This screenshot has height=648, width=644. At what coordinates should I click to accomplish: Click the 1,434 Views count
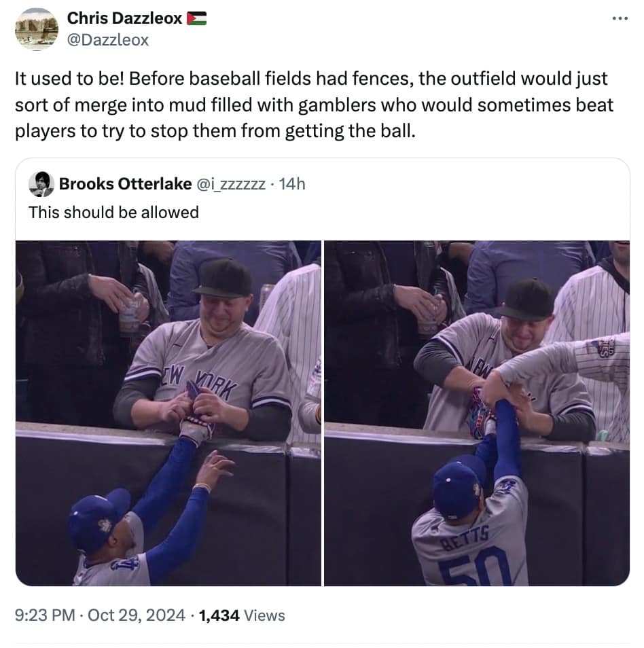click(x=242, y=615)
